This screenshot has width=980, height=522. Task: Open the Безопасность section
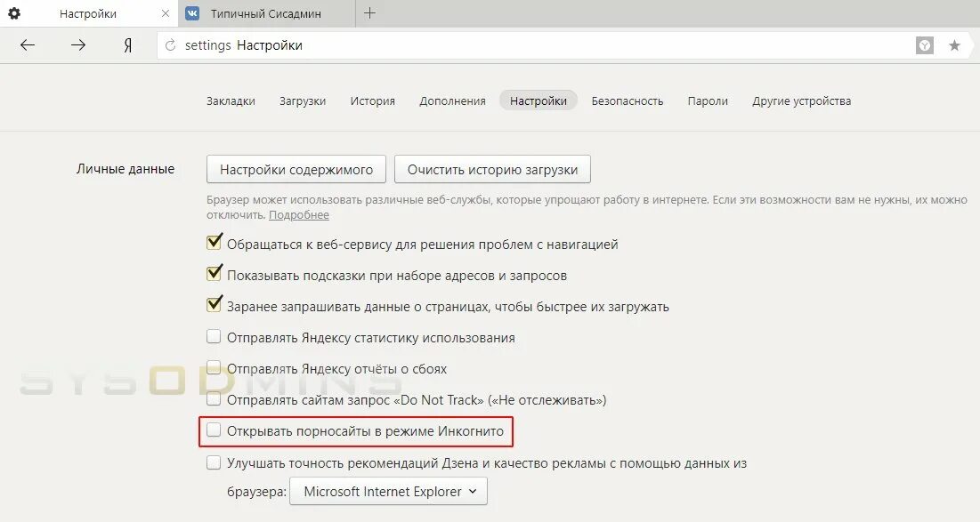coord(628,101)
